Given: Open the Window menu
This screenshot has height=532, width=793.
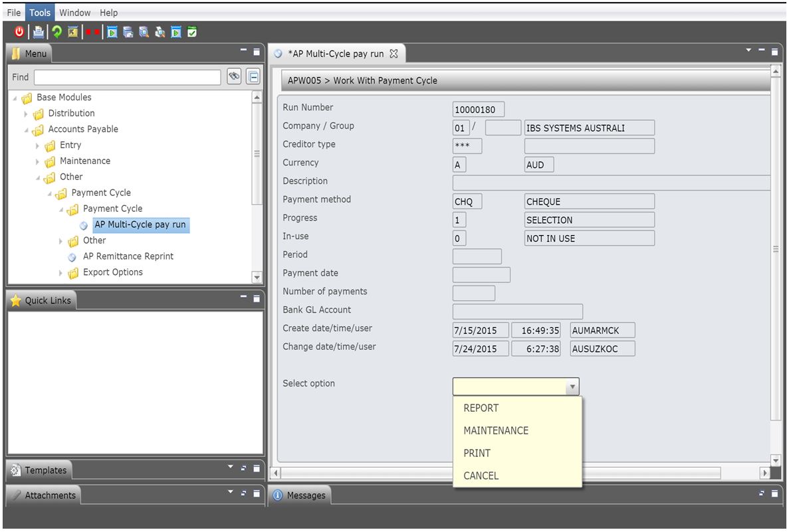Looking at the screenshot, I should [x=75, y=13].
